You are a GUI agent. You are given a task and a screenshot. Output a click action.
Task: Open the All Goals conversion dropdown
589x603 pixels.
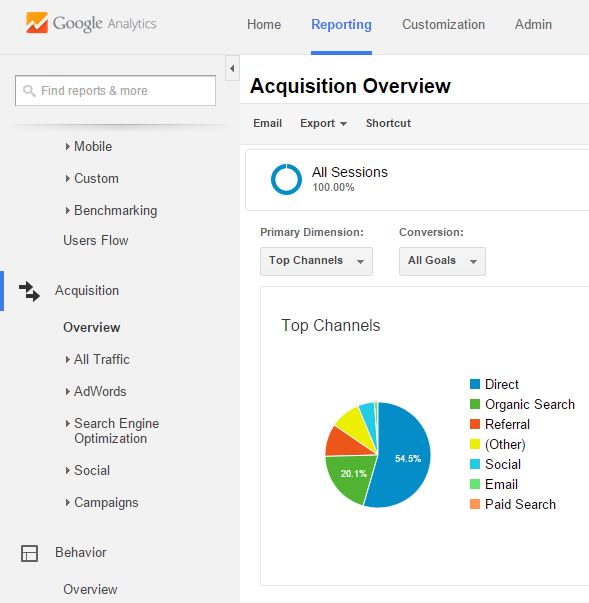(x=442, y=261)
